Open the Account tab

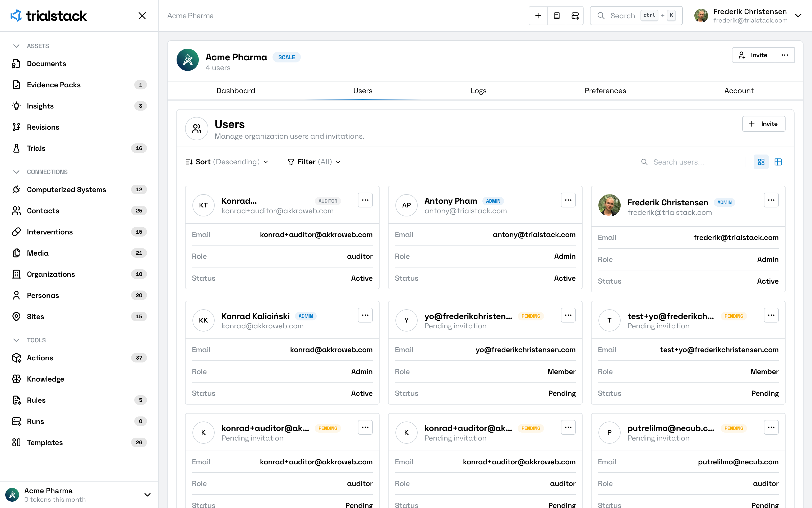739,91
